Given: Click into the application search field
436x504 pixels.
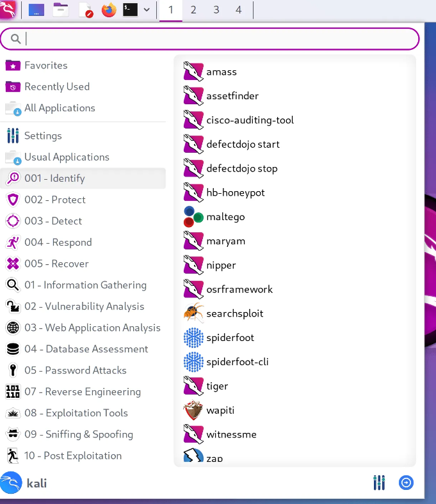Looking at the screenshot, I should [x=210, y=39].
